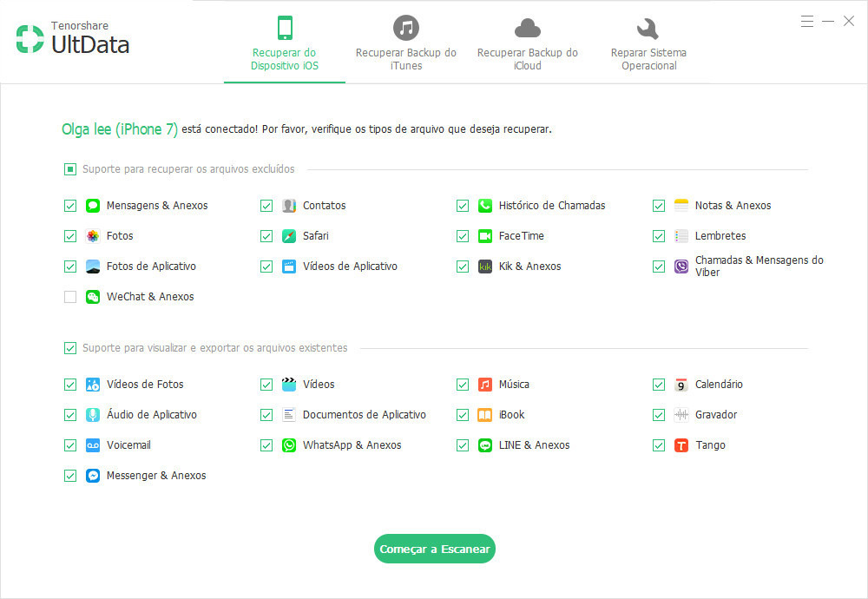This screenshot has width=868, height=599.
Task: Uncheck the Tango checkbox
Action: [x=659, y=445]
